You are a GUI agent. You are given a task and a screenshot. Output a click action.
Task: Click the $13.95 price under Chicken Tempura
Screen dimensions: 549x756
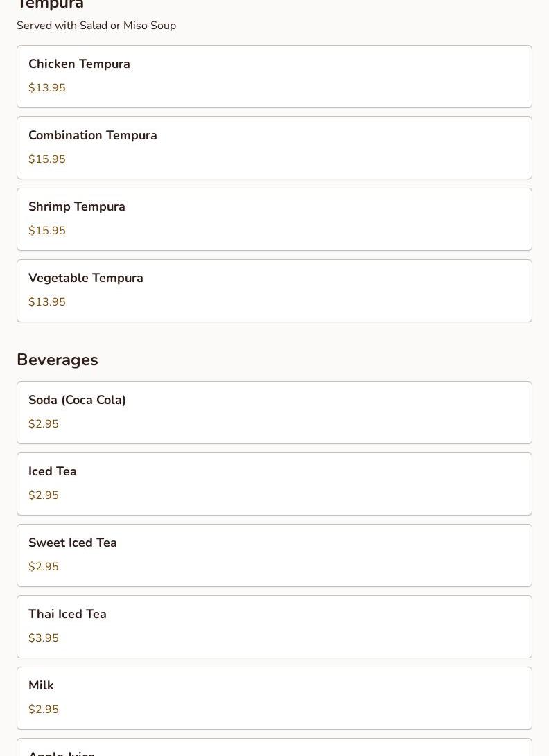47,88
